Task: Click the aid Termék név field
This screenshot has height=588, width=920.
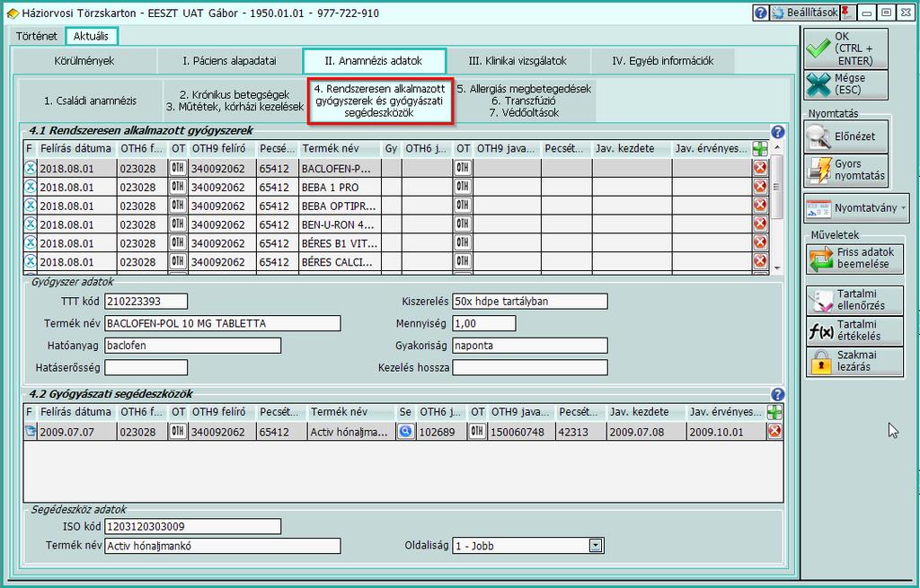Action: tap(223, 546)
